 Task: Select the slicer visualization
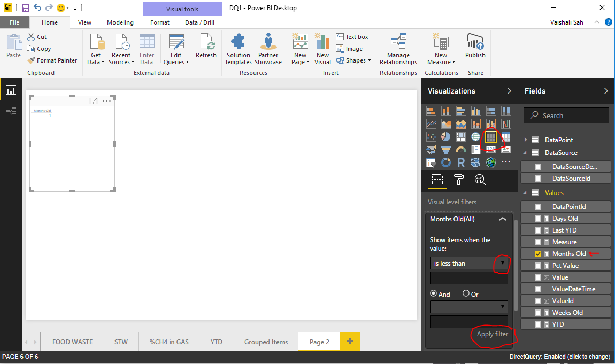[430, 162]
